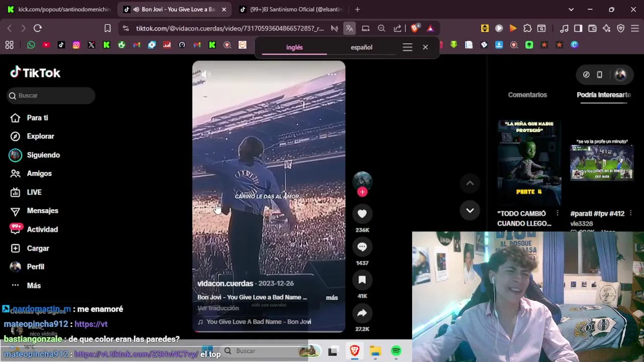This screenshot has width=644, height=362.
Task: Toggle the browser sidebar panel icon
Action: 578,28
